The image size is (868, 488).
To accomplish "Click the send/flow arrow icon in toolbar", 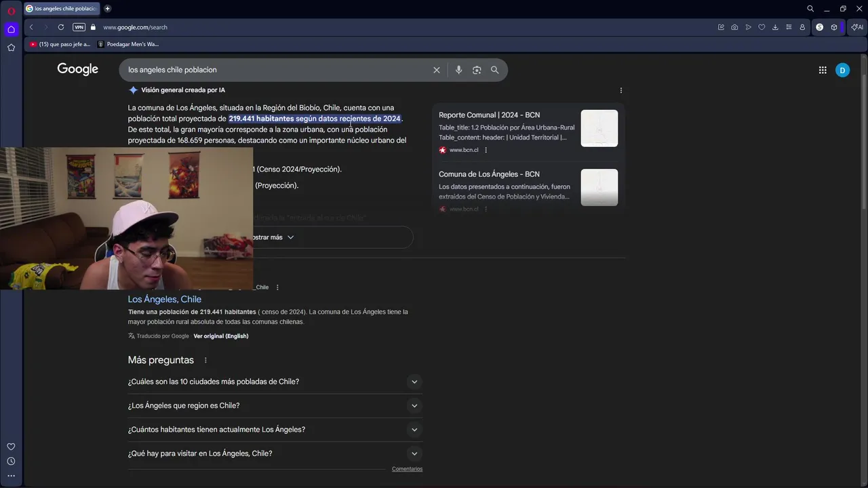I will (748, 27).
